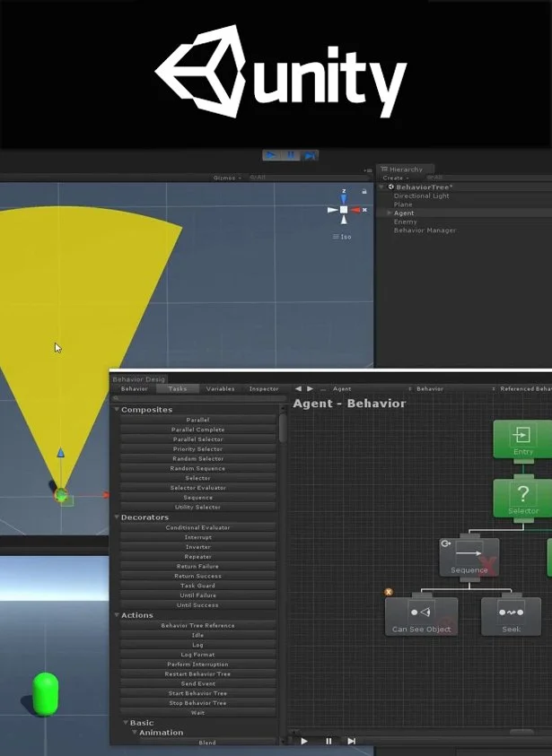Viewport: 552px width, 756px height.
Task: Select the Seek node in the behavior tree
Action: point(511,617)
